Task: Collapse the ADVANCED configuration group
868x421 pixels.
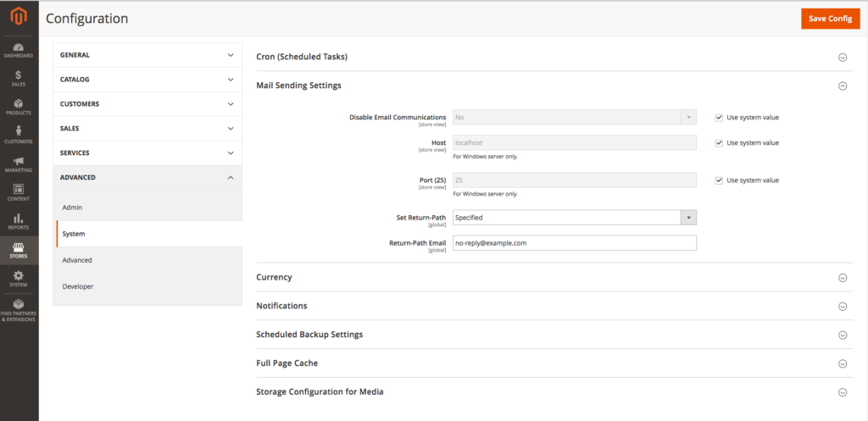Action: (x=147, y=178)
